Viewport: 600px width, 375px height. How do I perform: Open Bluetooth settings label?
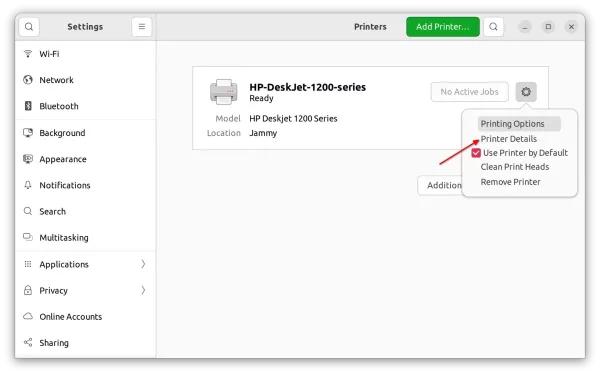click(x=59, y=106)
